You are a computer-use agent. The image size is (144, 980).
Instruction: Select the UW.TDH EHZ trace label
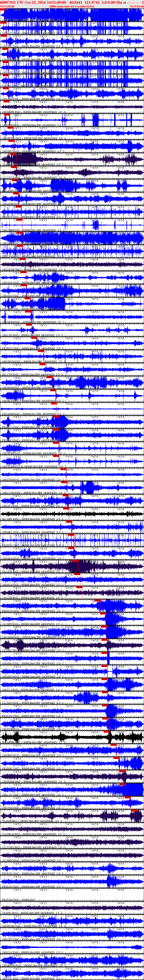(x=34, y=807)
